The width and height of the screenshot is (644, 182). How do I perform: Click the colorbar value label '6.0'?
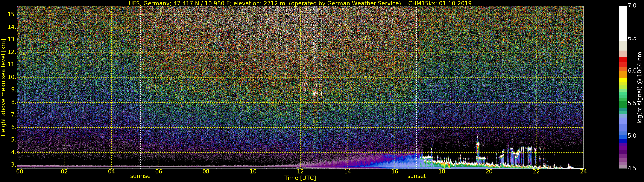point(632,71)
